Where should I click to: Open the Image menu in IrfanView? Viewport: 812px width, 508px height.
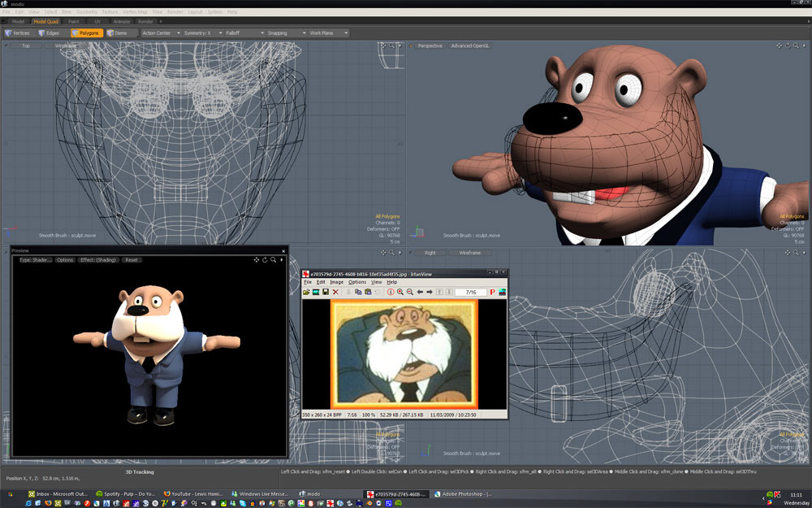[x=336, y=282]
